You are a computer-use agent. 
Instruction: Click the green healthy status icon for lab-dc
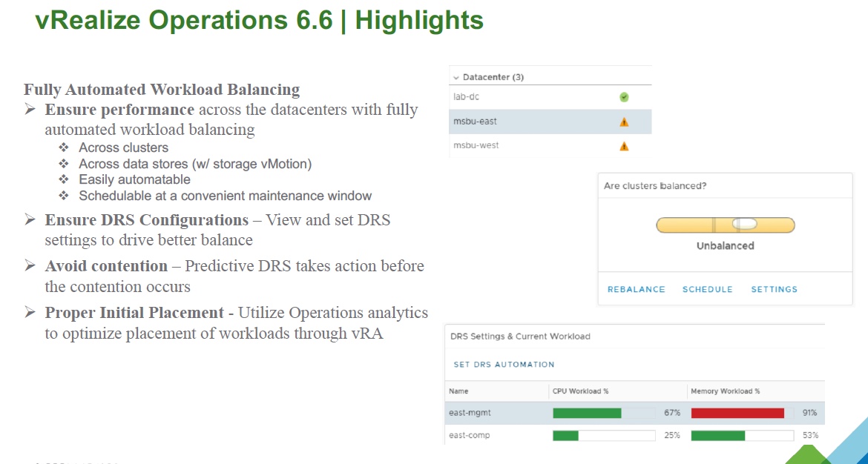coord(624,97)
